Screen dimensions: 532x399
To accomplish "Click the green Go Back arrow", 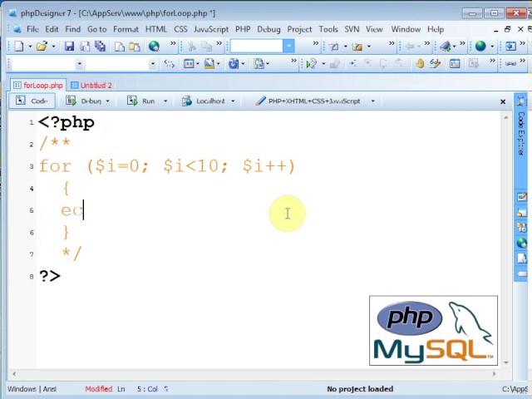I will coord(410,47).
